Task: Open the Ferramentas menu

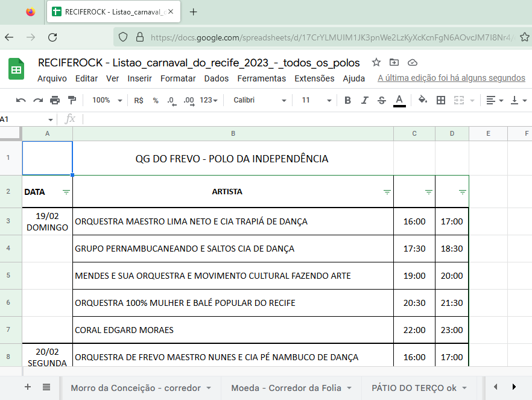Action: [262, 78]
